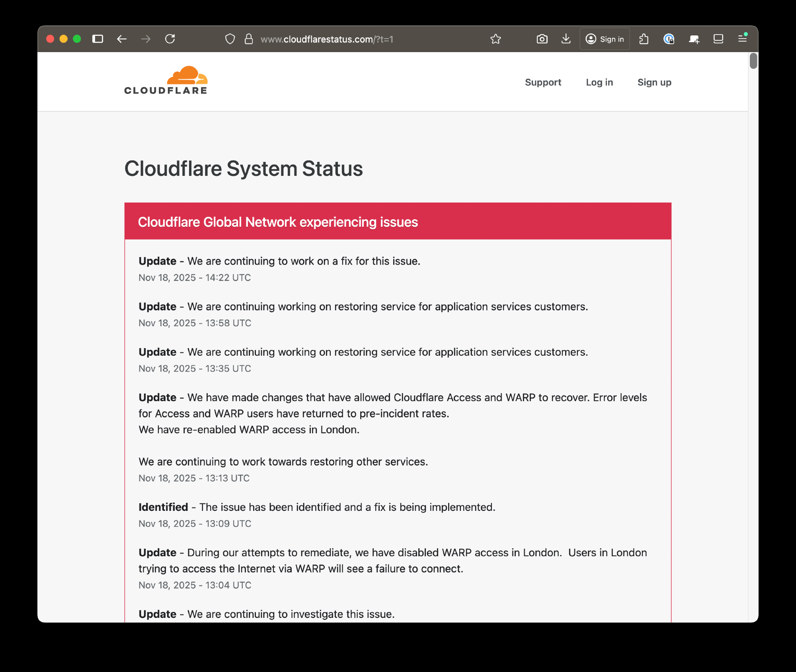Screen dimensions: 796x672
Task: Click the padlock site security icon
Action: (x=249, y=39)
